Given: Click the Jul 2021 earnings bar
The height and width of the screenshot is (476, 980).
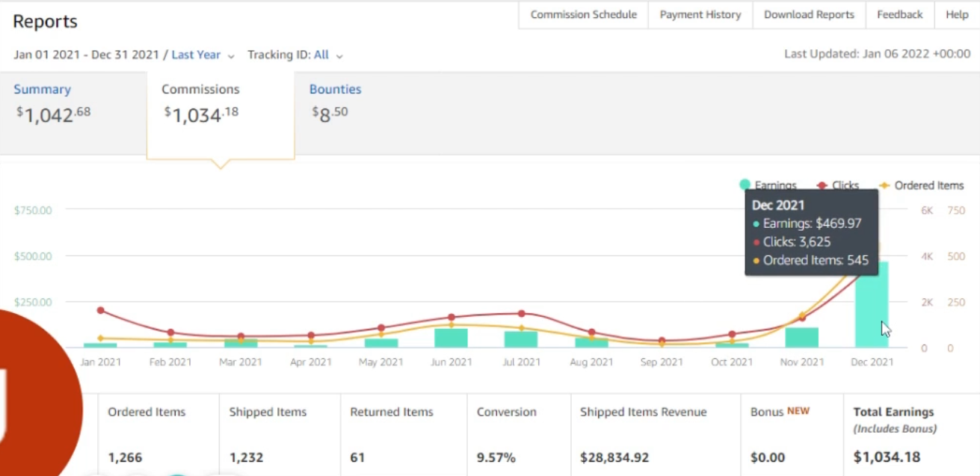Looking at the screenshot, I should (521, 339).
